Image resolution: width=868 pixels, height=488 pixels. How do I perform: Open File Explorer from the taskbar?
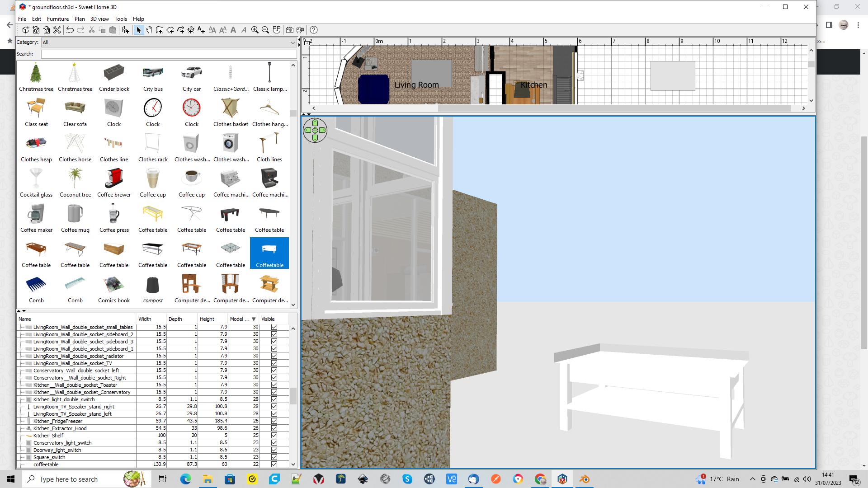208,479
